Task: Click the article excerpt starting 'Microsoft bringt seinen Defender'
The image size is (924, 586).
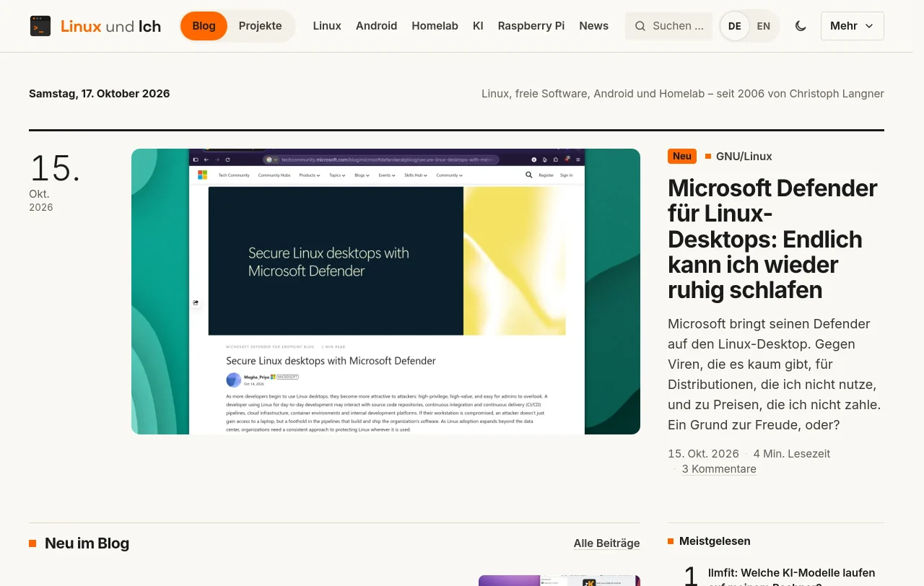Action: (x=775, y=375)
